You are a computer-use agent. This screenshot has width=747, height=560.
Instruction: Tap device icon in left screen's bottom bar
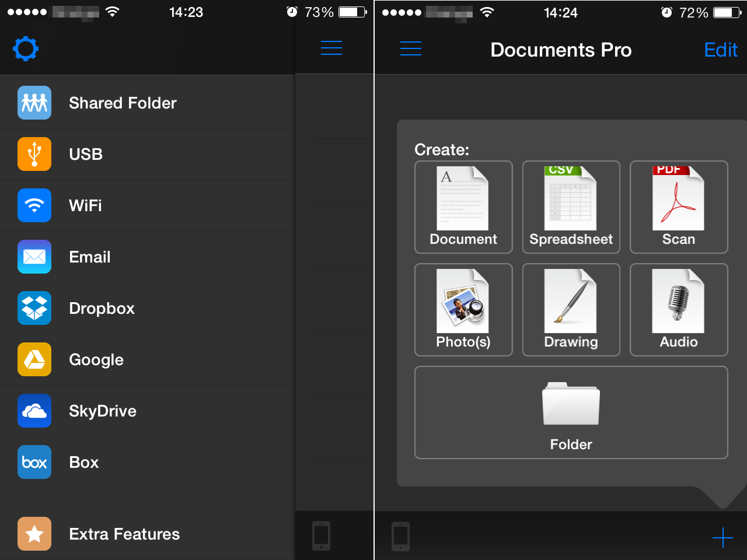[322, 535]
